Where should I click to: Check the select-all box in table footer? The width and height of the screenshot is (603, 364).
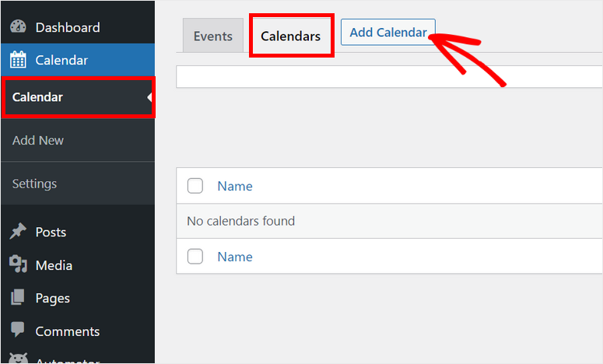[195, 257]
